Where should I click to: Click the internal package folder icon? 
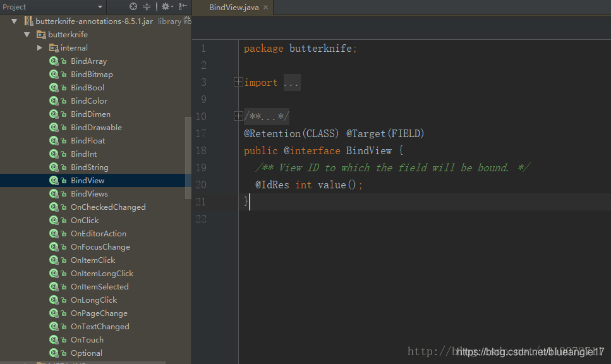point(54,48)
